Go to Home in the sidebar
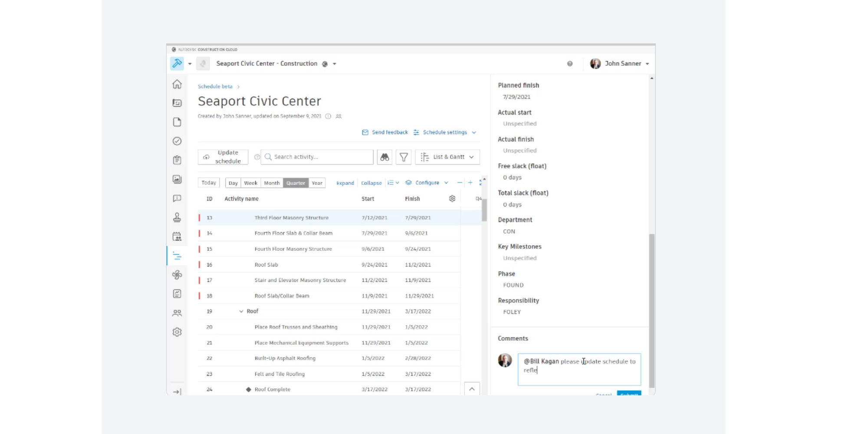This screenshot has height=434, width=868. point(177,84)
